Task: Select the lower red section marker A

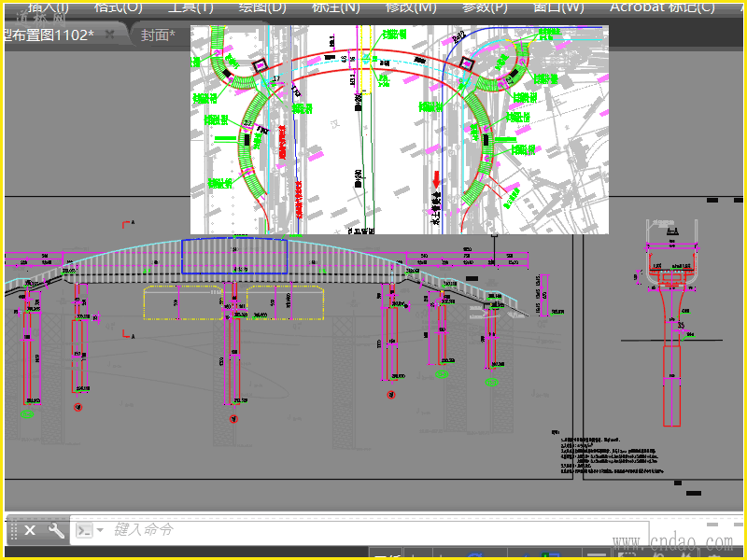Action: tap(127, 333)
